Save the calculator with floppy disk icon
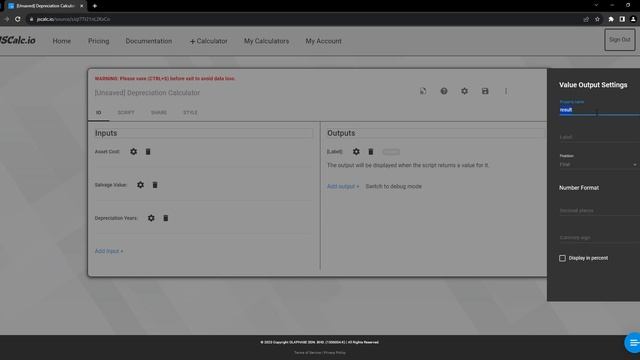This screenshot has height=360, width=640. (485, 91)
